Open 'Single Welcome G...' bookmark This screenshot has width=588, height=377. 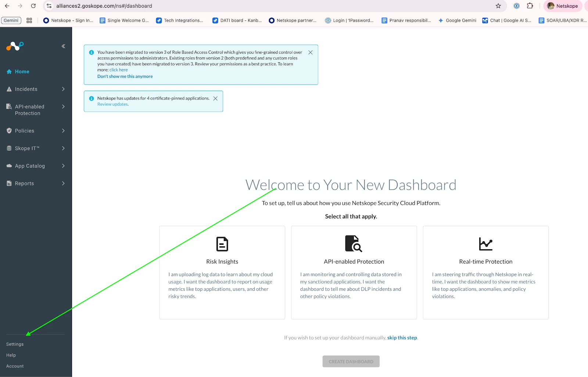click(x=124, y=21)
